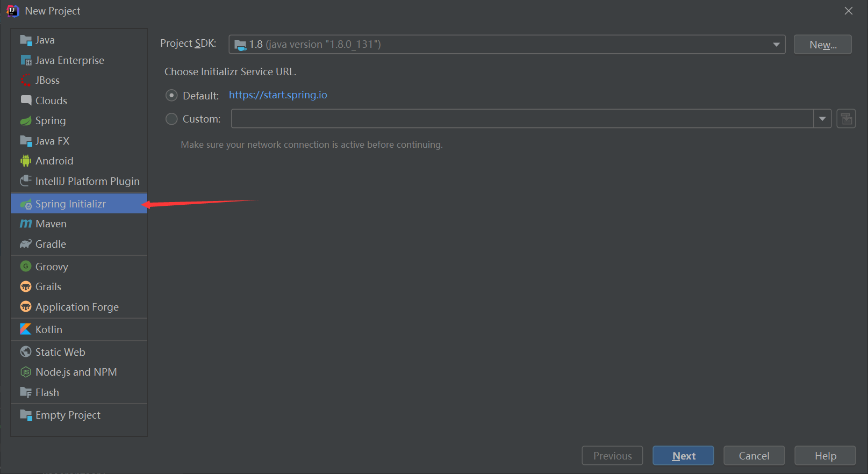Choose Java Enterprise project type
868x474 pixels.
(70, 60)
